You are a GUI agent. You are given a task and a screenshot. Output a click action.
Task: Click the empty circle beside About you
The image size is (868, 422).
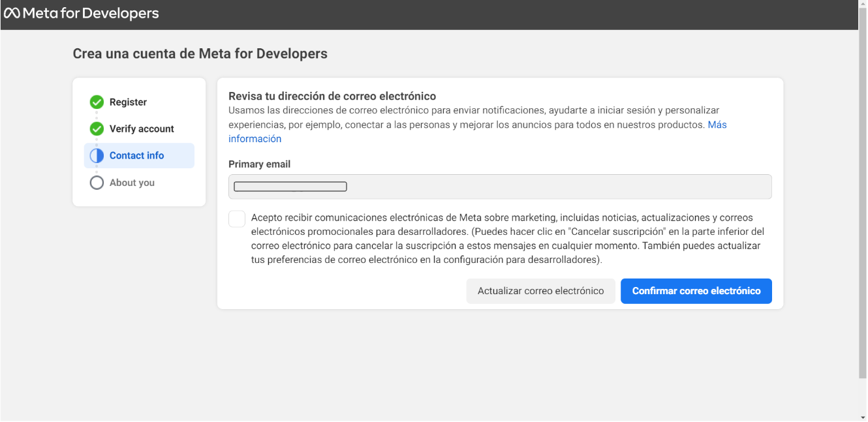point(97,183)
